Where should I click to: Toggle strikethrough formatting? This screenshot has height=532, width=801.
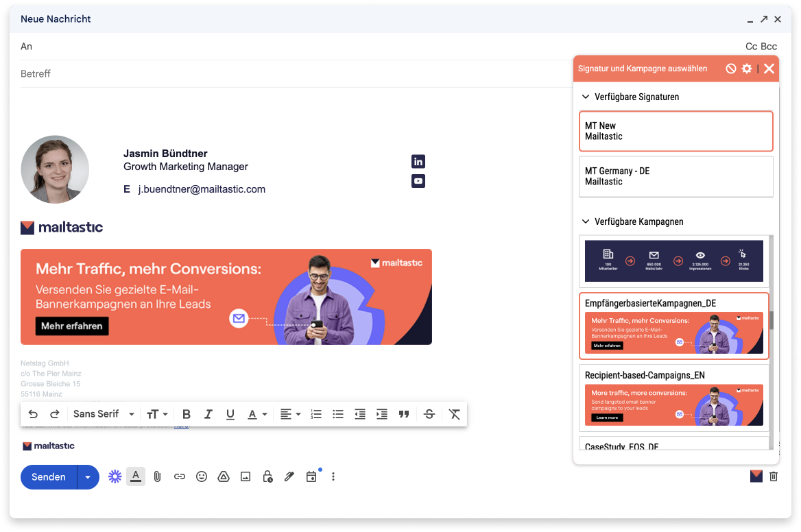tap(429, 414)
